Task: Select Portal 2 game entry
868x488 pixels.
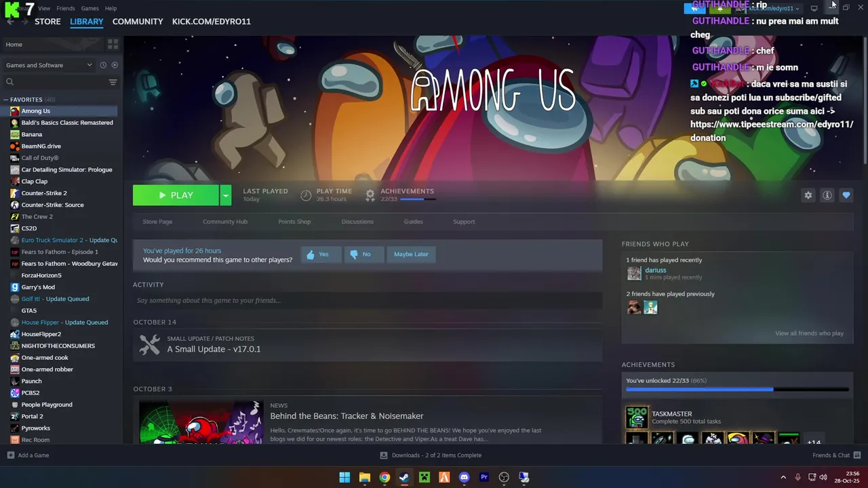Action: (x=32, y=416)
